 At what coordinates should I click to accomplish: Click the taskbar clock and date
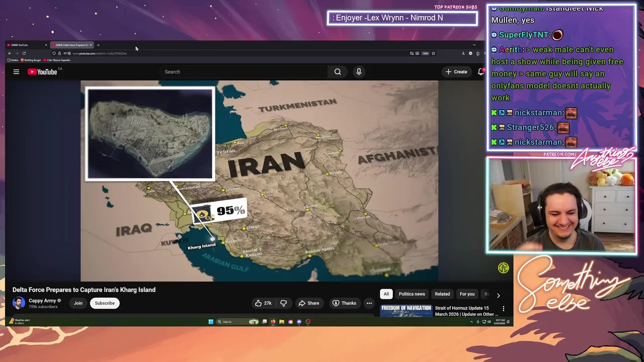(x=500, y=322)
